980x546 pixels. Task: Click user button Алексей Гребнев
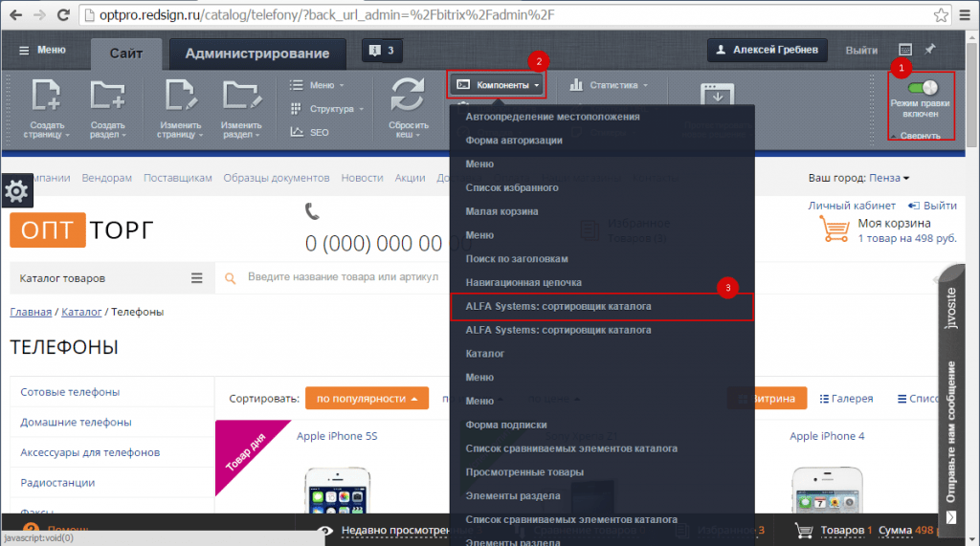click(x=767, y=50)
